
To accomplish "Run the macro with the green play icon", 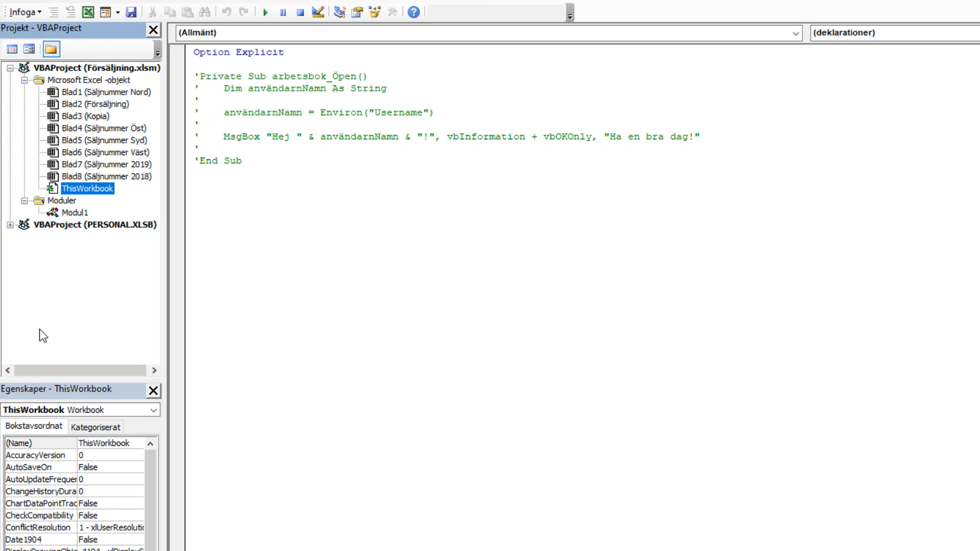I will point(265,12).
